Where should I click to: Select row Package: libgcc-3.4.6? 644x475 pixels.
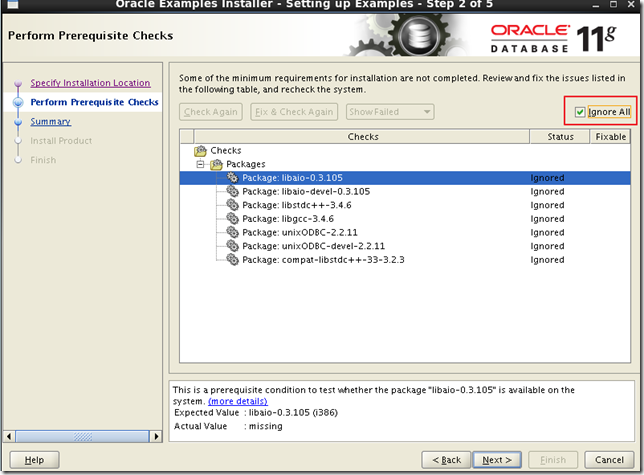pyautogui.click(x=405, y=219)
